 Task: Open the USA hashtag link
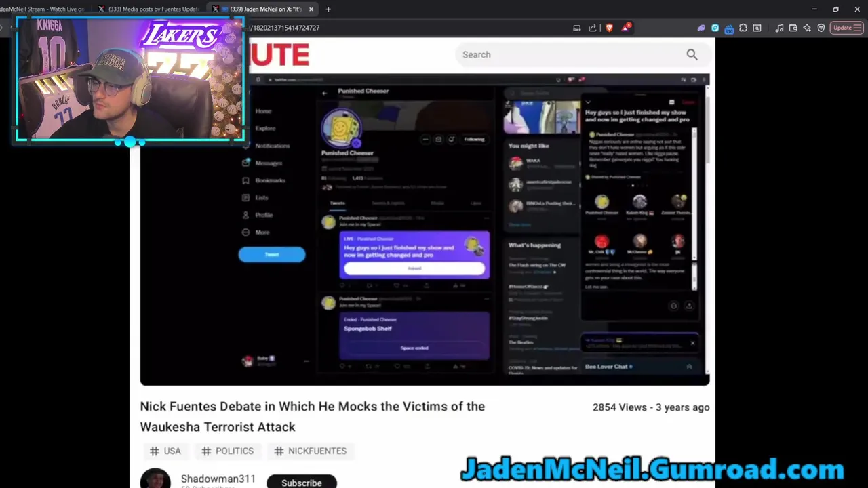point(165,451)
